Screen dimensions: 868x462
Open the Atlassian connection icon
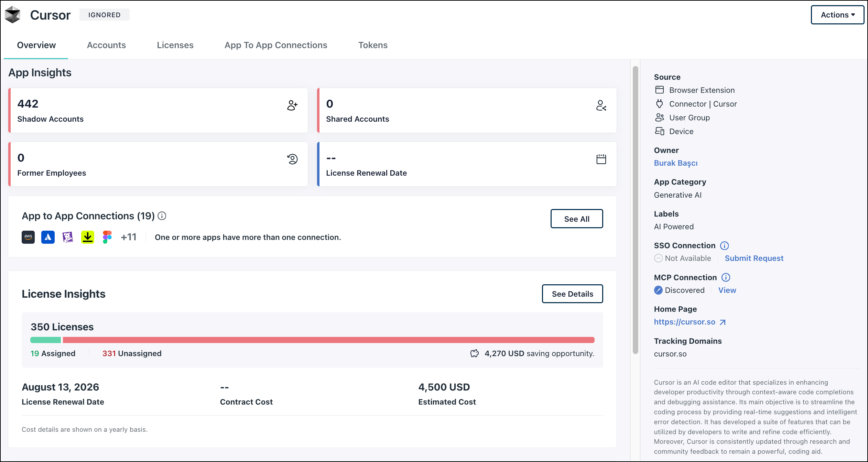(48, 237)
